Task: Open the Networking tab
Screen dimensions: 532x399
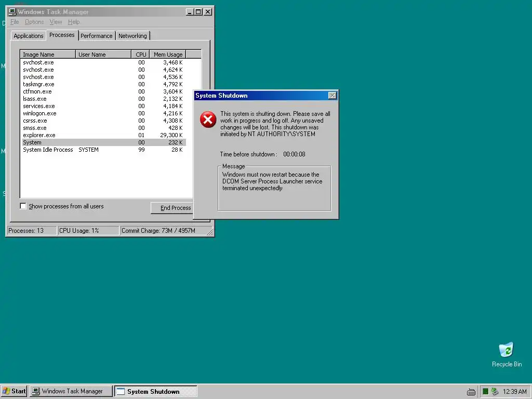Action: 132,36
